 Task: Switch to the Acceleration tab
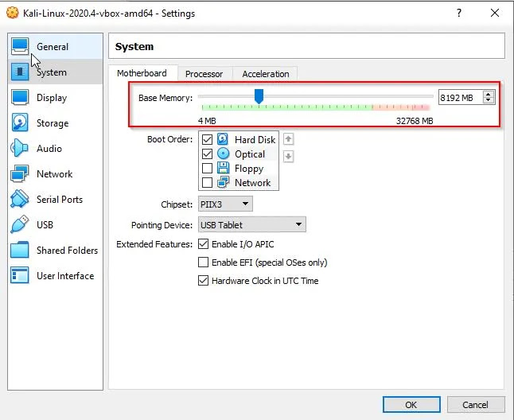266,74
